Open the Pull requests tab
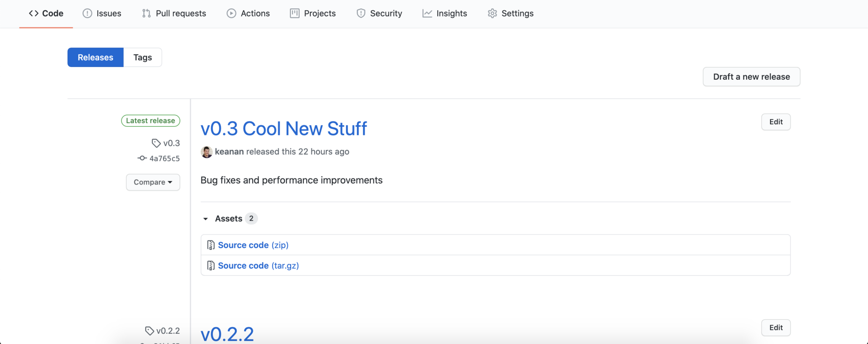The height and width of the screenshot is (344, 868). [x=174, y=14]
